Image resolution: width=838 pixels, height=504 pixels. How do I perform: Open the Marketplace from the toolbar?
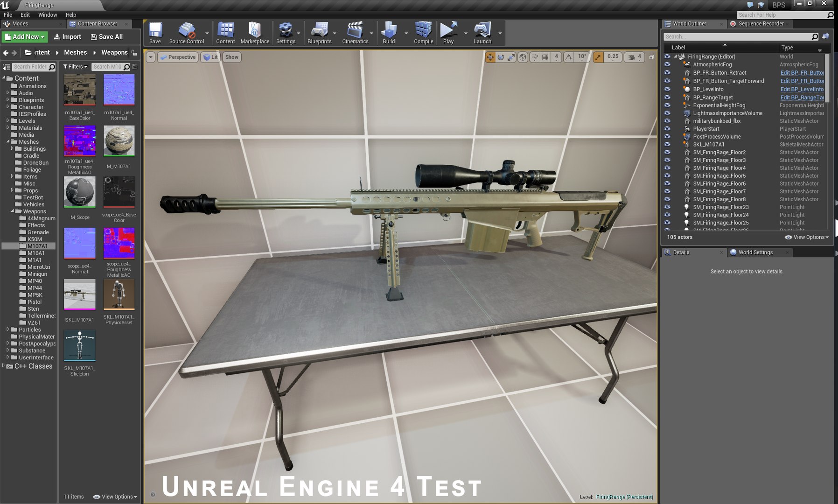pos(255,33)
